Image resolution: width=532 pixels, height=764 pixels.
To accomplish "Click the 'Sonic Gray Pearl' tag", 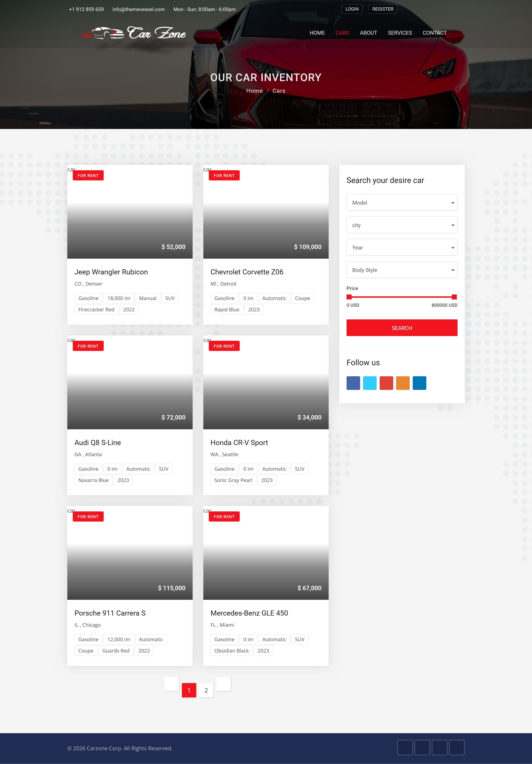I will [233, 480].
